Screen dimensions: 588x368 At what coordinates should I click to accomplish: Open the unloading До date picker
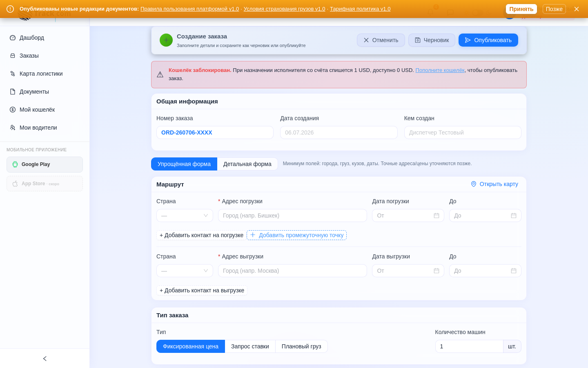tap(485, 271)
